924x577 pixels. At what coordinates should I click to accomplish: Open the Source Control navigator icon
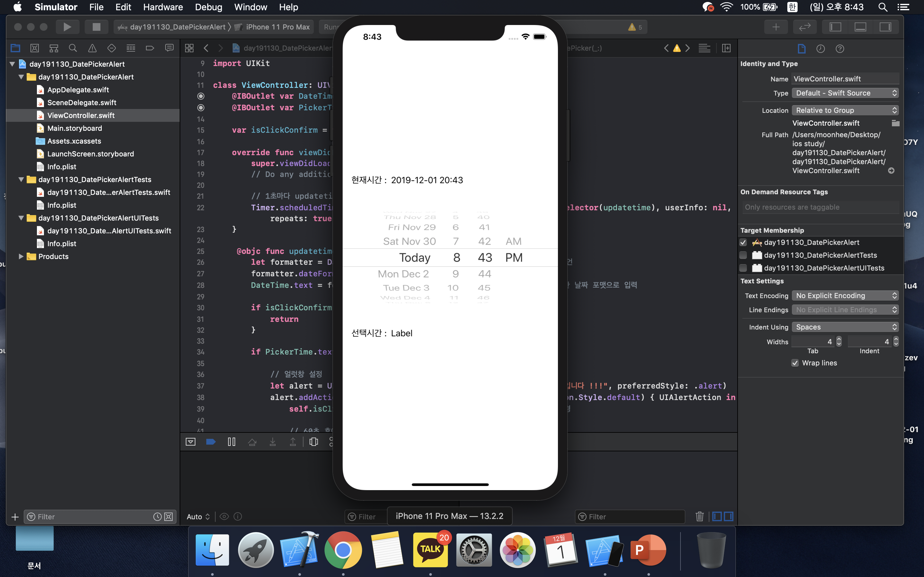(34, 48)
